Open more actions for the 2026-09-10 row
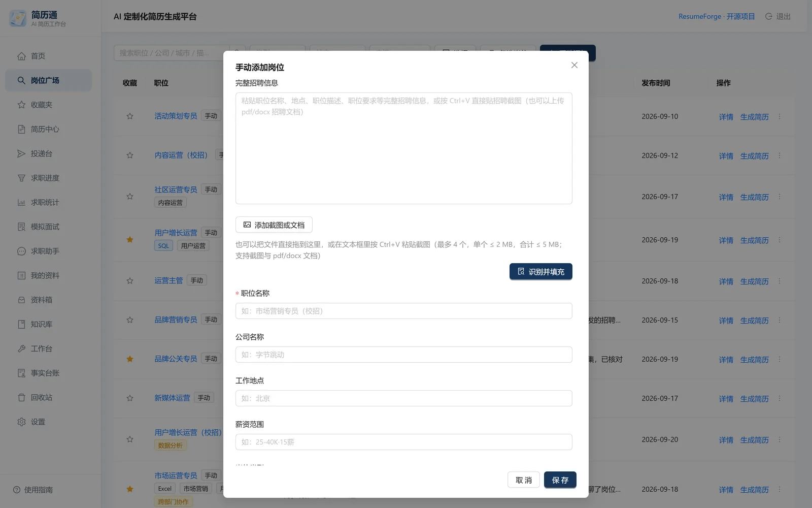812x508 pixels. click(x=780, y=116)
